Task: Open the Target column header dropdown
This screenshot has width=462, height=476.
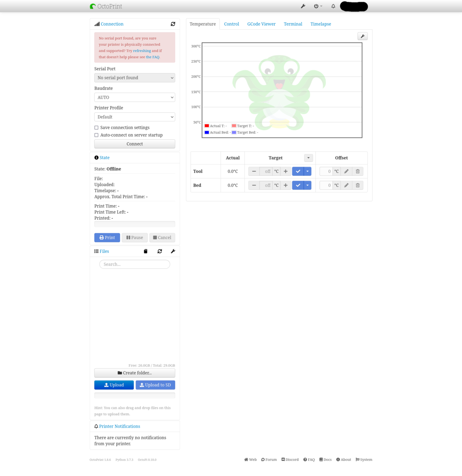Action: [x=309, y=158]
